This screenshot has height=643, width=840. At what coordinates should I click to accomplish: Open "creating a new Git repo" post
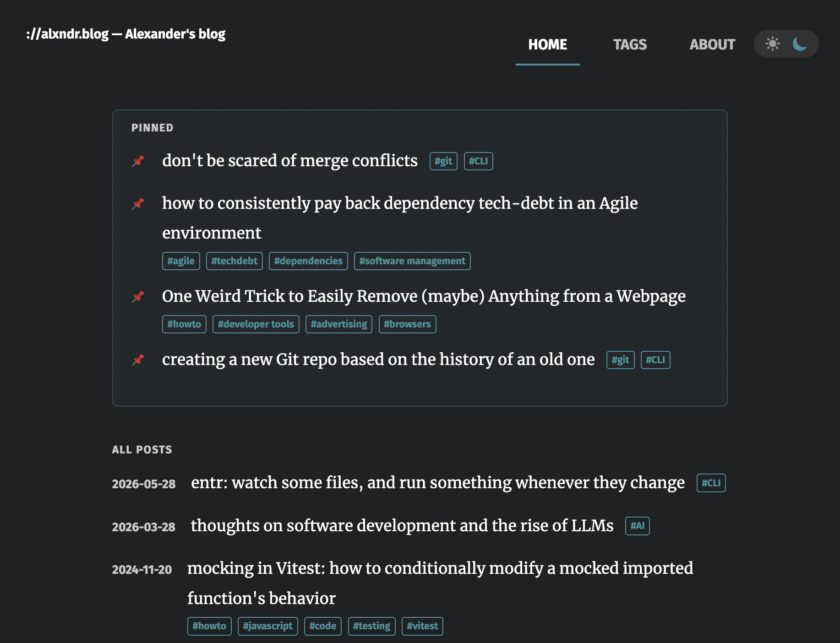point(378,360)
